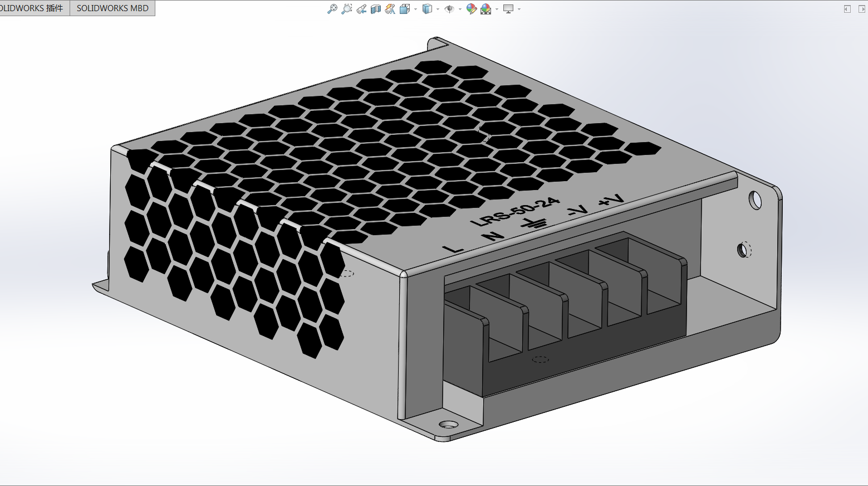Click the Edit Appearance icon
Image resolution: width=868 pixels, height=486 pixels.
pyautogui.click(x=472, y=9)
